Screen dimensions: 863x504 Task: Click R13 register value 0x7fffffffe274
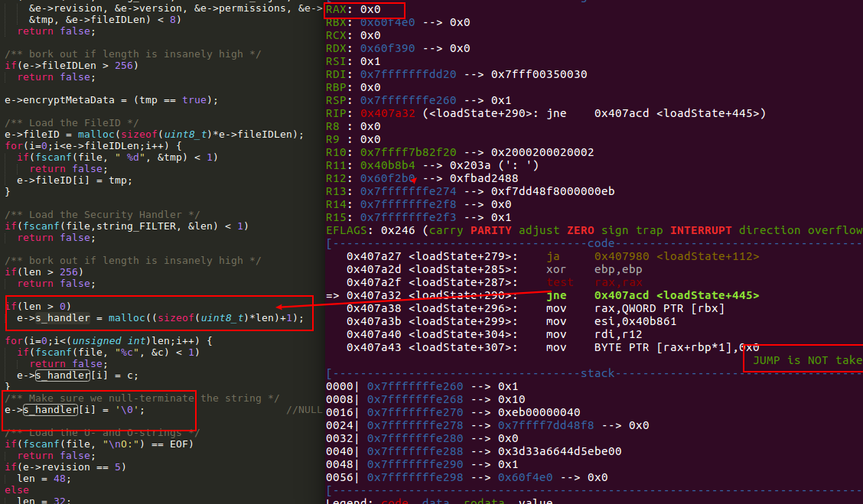(x=409, y=191)
